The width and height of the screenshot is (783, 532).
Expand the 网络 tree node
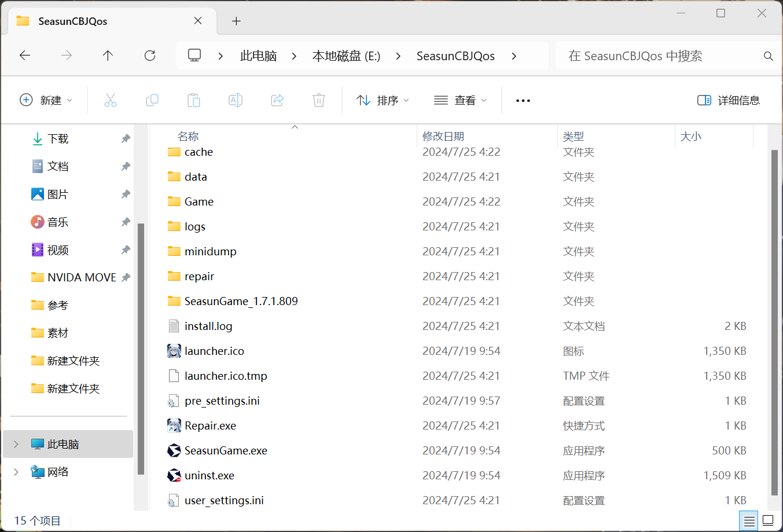point(16,472)
